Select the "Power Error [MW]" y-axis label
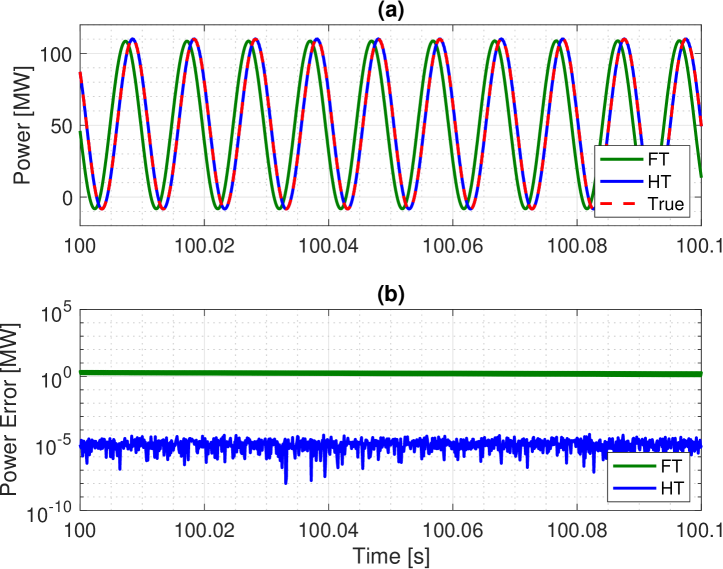This screenshot has height=569, width=723. [9, 410]
